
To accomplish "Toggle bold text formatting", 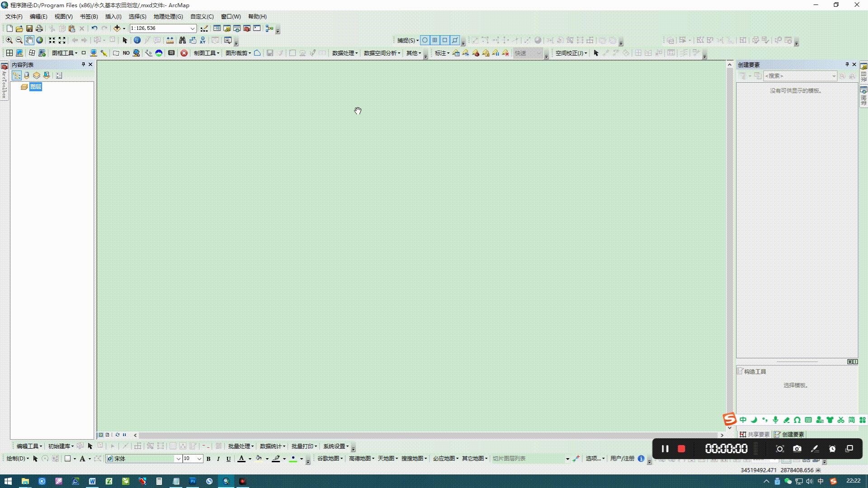I will pos(209,458).
